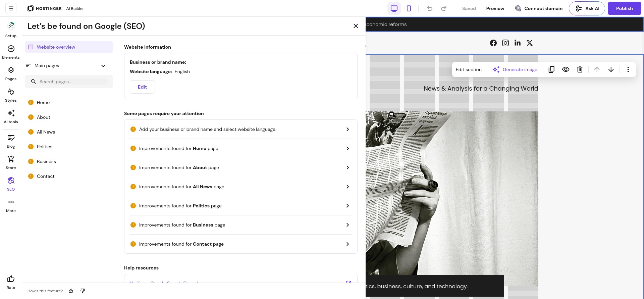Dislike this feature with thumbs down

pyautogui.click(x=83, y=291)
